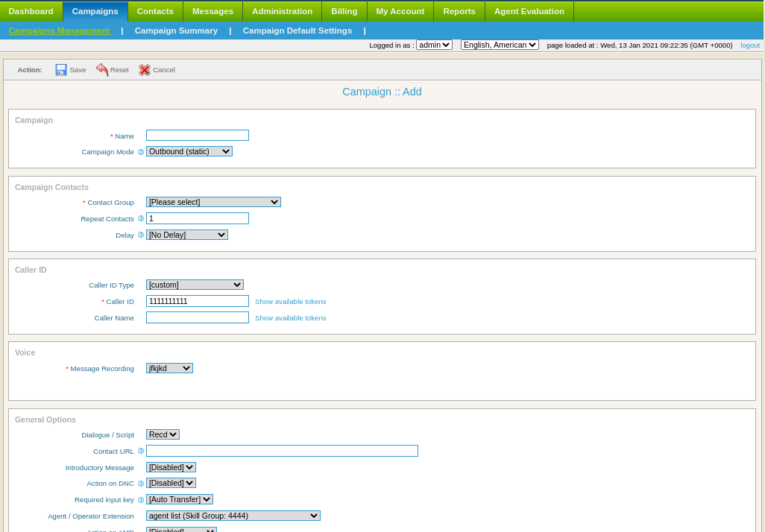Open the Caller ID Type dropdown

click(195, 285)
